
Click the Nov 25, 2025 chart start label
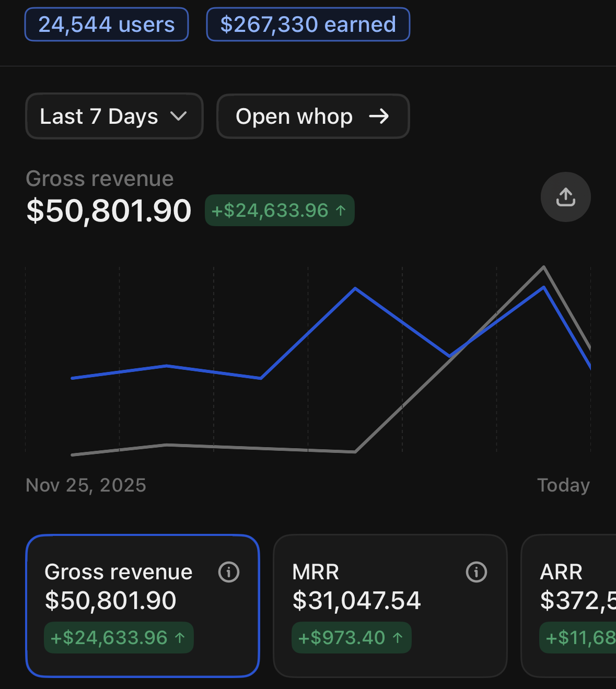[x=86, y=485]
